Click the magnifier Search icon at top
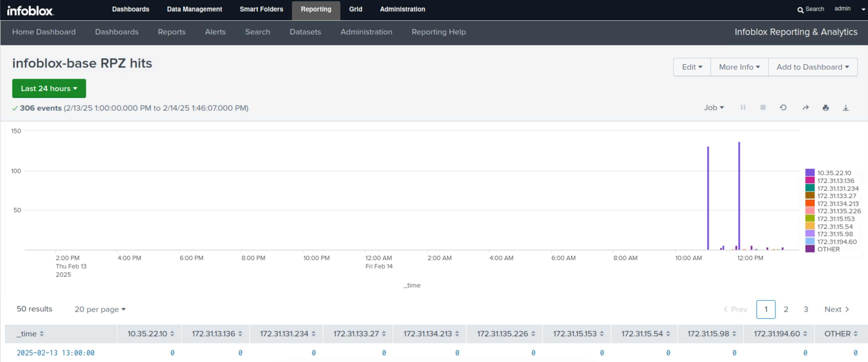The width and height of the screenshot is (868, 362). 800,10
